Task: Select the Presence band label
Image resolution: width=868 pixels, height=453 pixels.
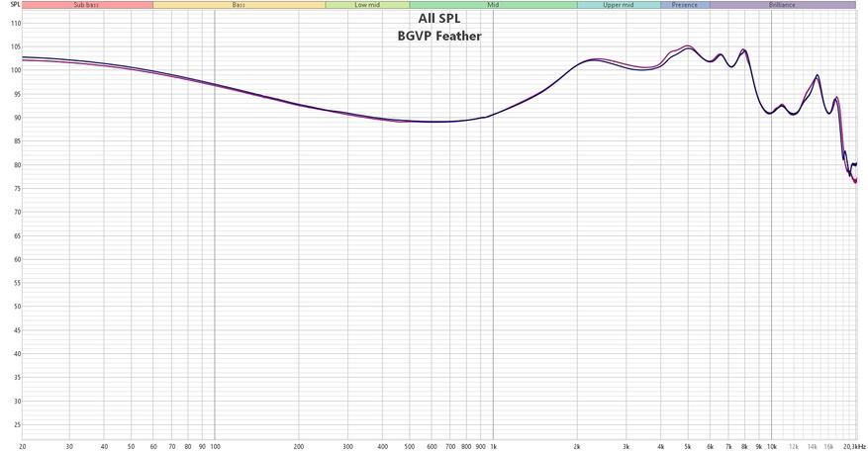Action: pyautogui.click(x=685, y=5)
